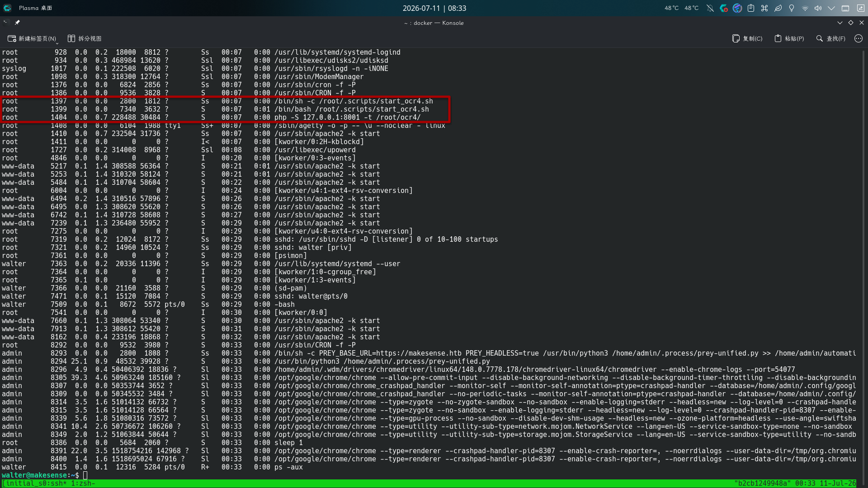Click the show desktop panel icon

845,8
